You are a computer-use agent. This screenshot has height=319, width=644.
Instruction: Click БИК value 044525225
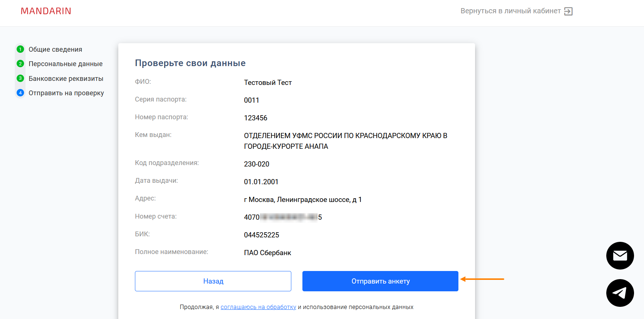[x=262, y=235]
